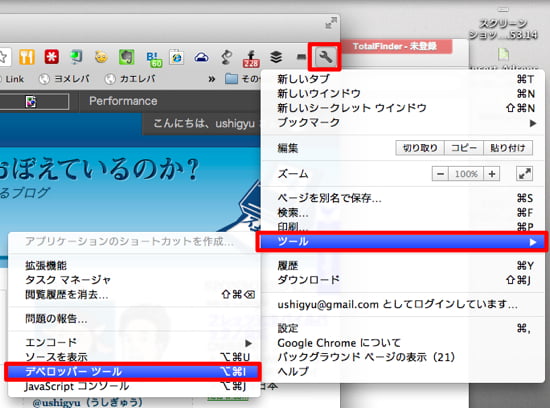Viewport: 550px width, 408px height.
Task: Click the blog title おぼえているのか?
Action: point(100,170)
